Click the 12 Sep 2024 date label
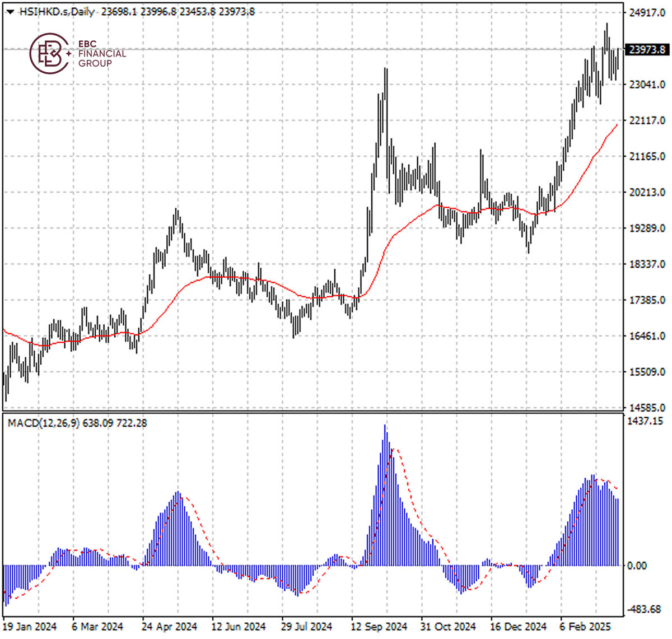 coord(379,627)
